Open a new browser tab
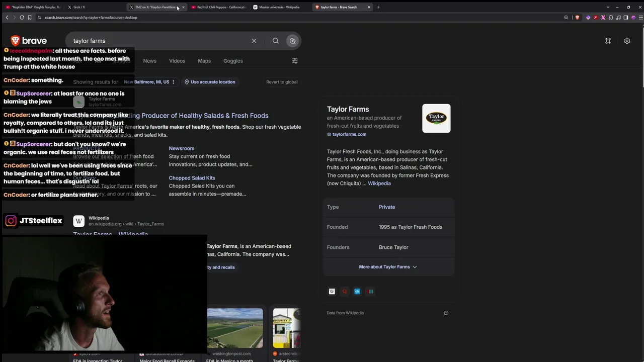 click(378, 7)
